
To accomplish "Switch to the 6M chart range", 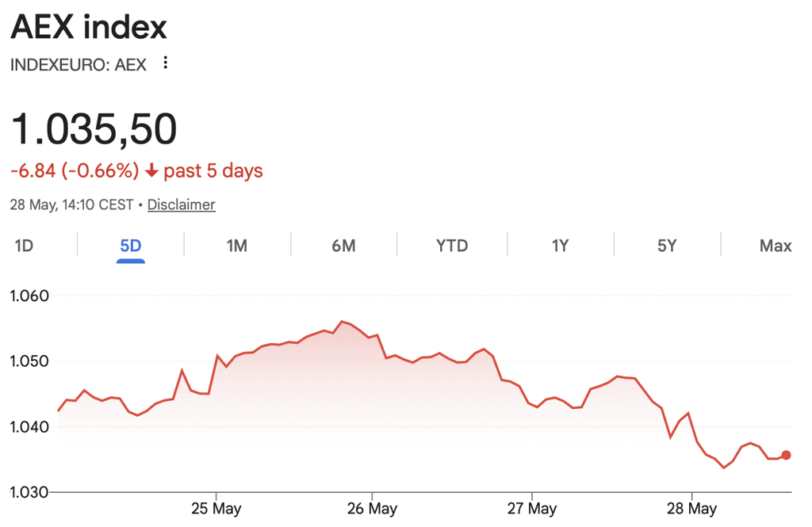I will click(x=344, y=246).
